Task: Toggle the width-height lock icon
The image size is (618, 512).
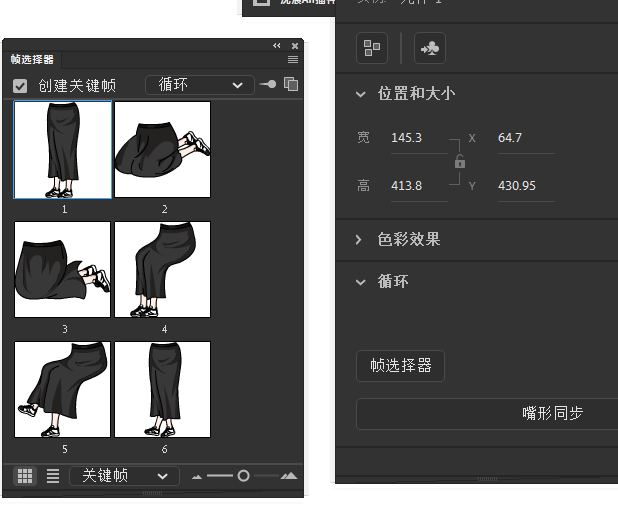Action: click(460, 161)
